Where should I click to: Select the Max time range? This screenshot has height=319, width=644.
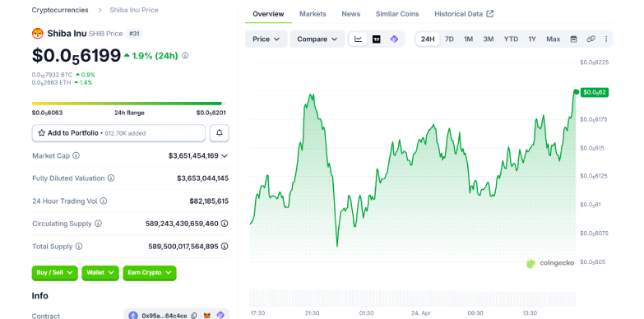click(x=554, y=39)
